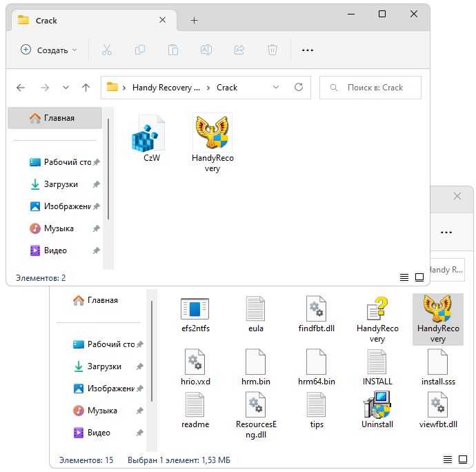Switch to details list view in back window

[x=448, y=460]
